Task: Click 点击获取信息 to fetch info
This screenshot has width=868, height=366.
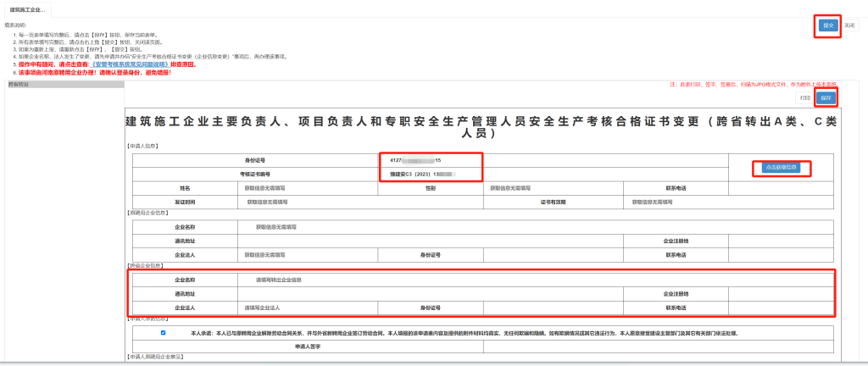Action: tap(780, 167)
